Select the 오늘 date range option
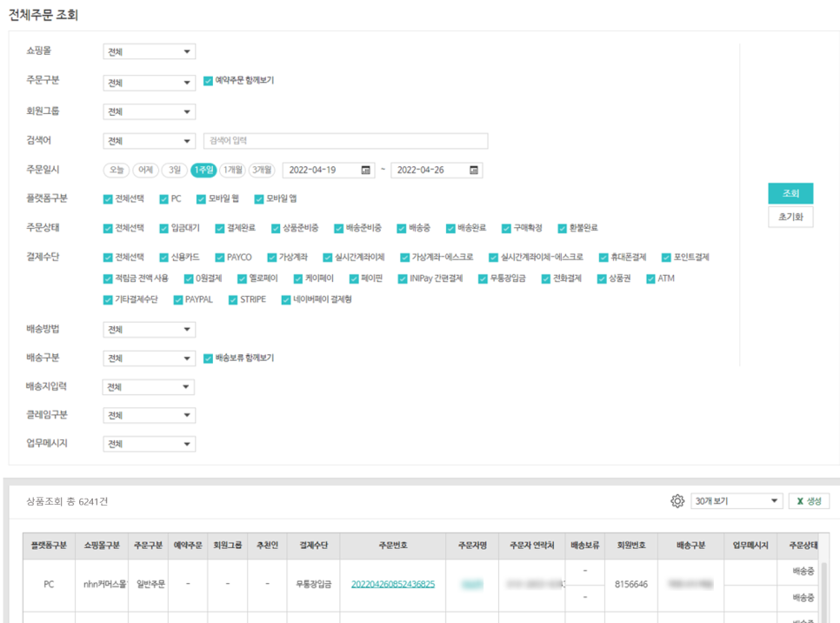This screenshot has width=840, height=623. 117,171
